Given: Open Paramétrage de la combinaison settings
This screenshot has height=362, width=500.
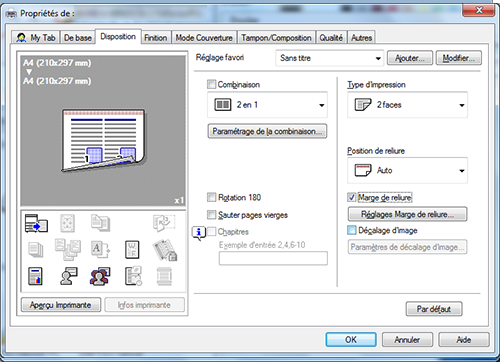Looking at the screenshot, I should (267, 131).
